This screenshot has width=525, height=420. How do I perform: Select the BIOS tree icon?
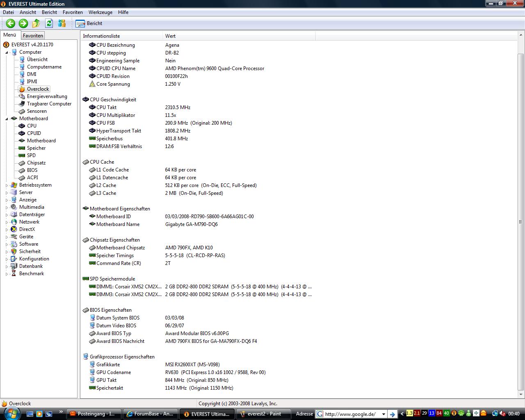click(22, 170)
